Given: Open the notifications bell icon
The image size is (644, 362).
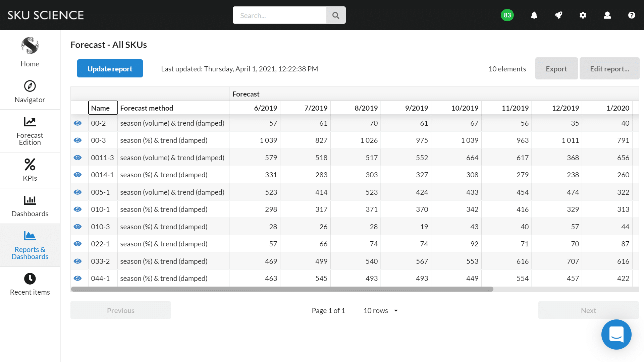Looking at the screenshot, I should coord(534,15).
